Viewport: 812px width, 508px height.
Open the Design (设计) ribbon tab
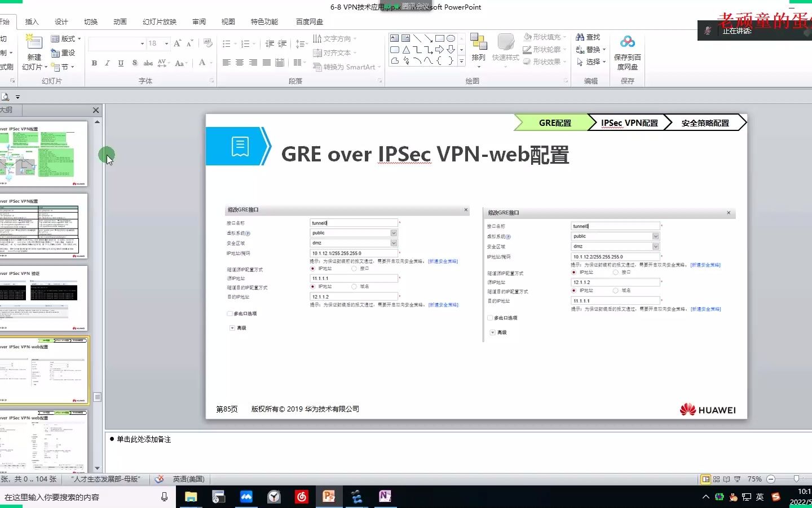pyautogui.click(x=61, y=22)
